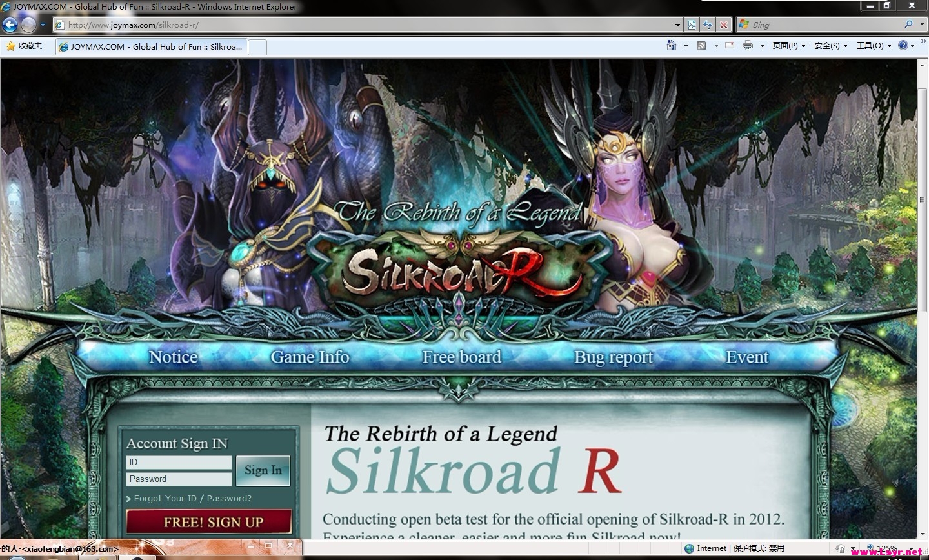Viewport: 929px width, 560px height.
Task: Select the JOYMAX.COM Silkroad browser tab
Action: (x=151, y=46)
